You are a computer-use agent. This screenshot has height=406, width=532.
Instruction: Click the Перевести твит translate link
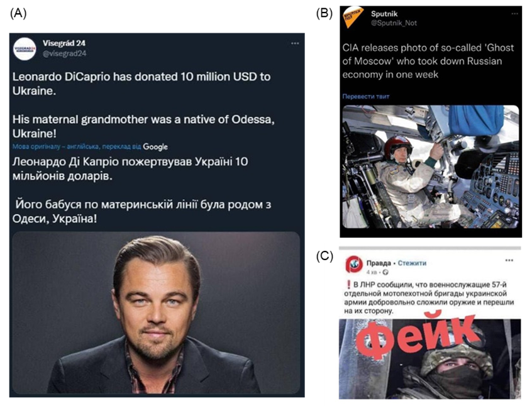click(366, 96)
